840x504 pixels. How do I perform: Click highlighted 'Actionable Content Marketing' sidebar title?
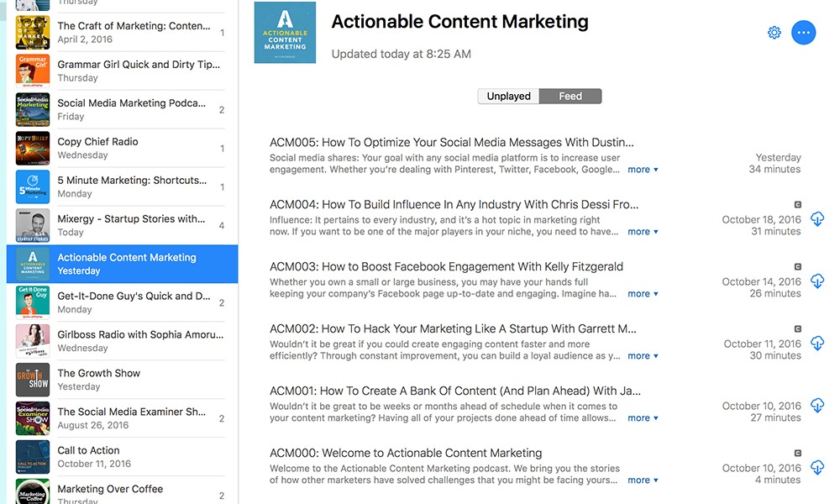click(127, 257)
